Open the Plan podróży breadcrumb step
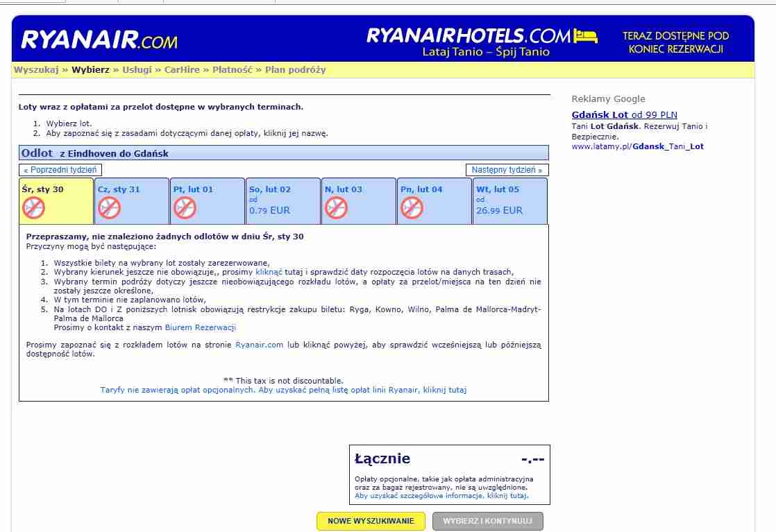Viewport: 776px width, 532px height. [296, 70]
